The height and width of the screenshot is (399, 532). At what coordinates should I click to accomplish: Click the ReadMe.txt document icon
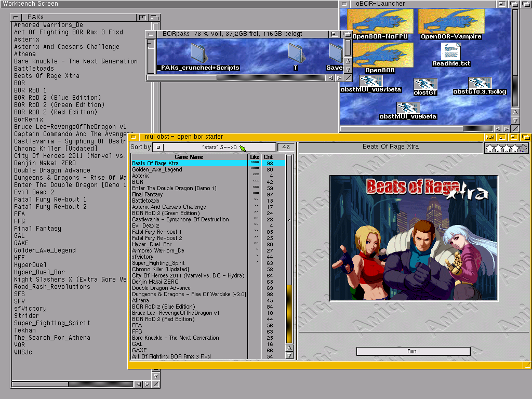click(451, 51)
